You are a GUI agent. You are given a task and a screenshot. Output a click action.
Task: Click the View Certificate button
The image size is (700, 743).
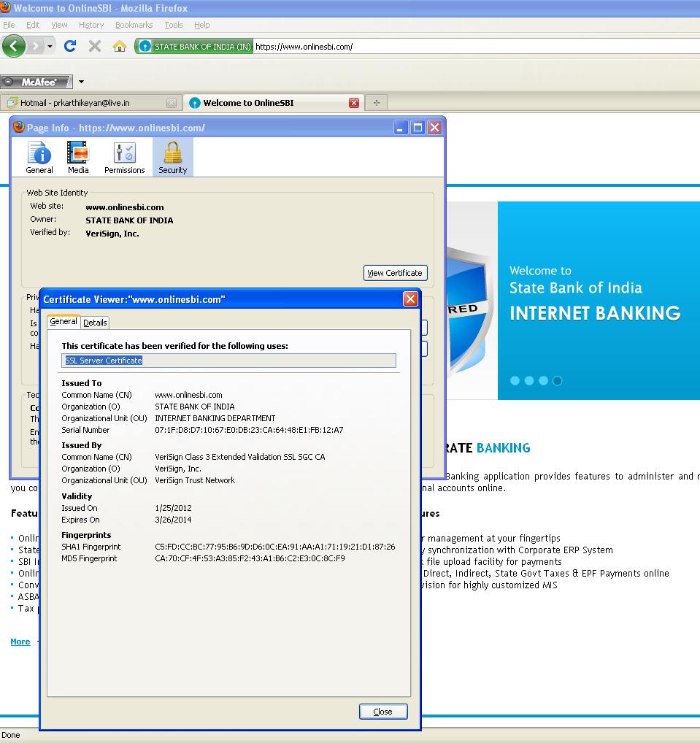(396, 273)
